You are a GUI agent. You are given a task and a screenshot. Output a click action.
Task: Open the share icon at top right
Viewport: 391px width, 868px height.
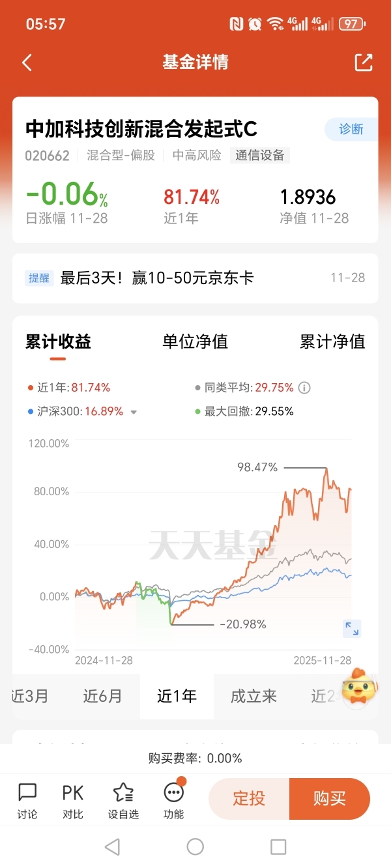tap(363, 63)
